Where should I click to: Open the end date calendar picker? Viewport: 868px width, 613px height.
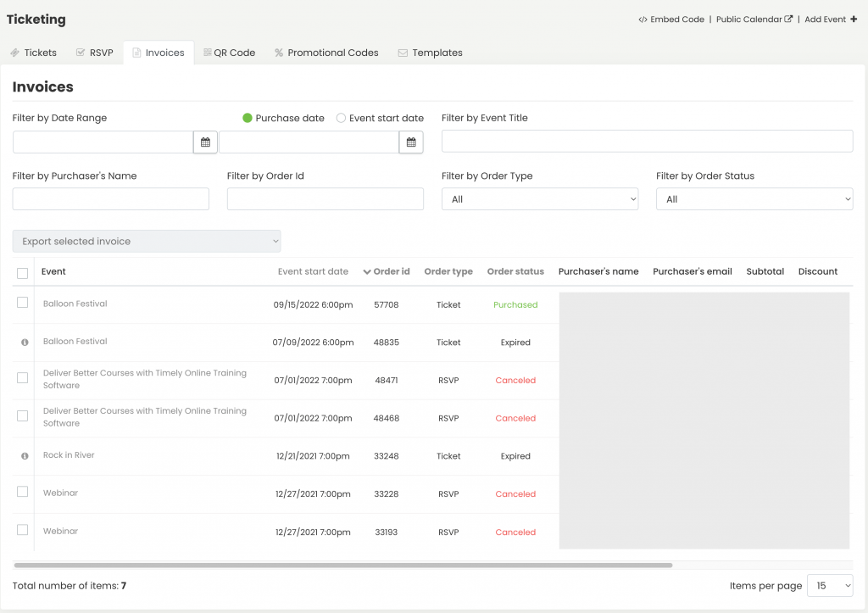pos(411,142)
